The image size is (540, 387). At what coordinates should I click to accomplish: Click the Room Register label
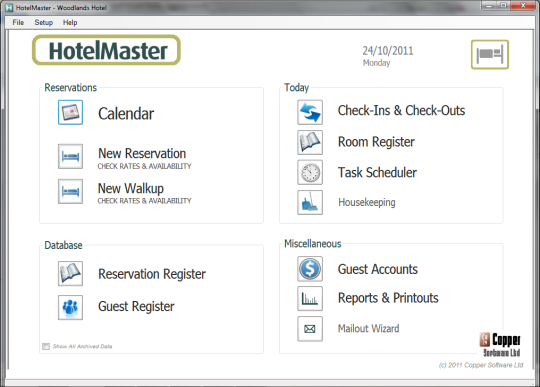pos(376,142)
